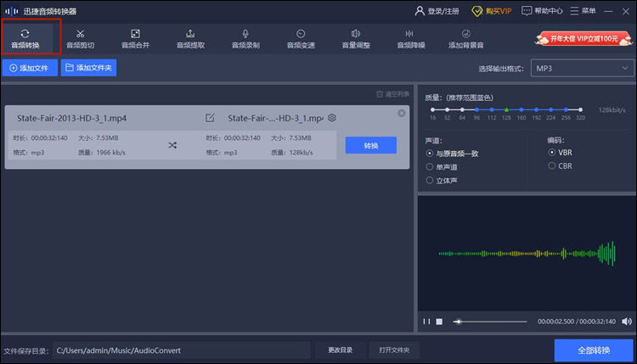Pause the audio preview playback
637x364 pixels.
tap(426, 322)
